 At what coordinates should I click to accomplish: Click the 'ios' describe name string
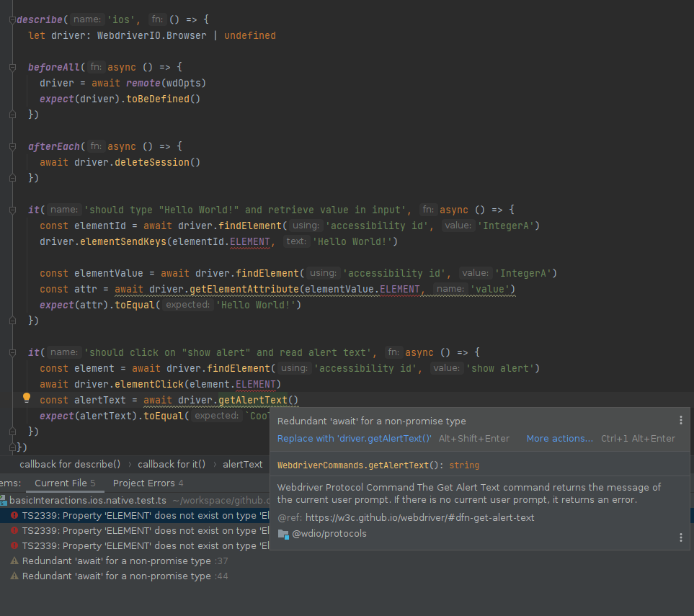(x=121, y=19)
